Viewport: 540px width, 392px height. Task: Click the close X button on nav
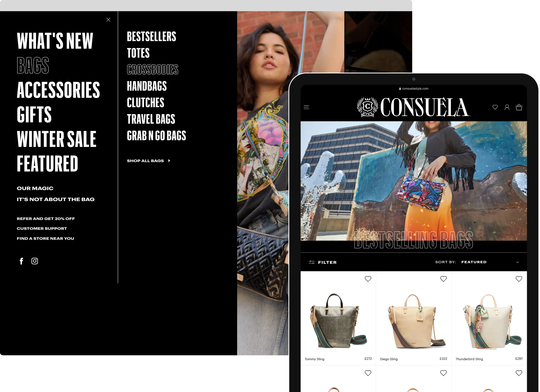[109, 20]
